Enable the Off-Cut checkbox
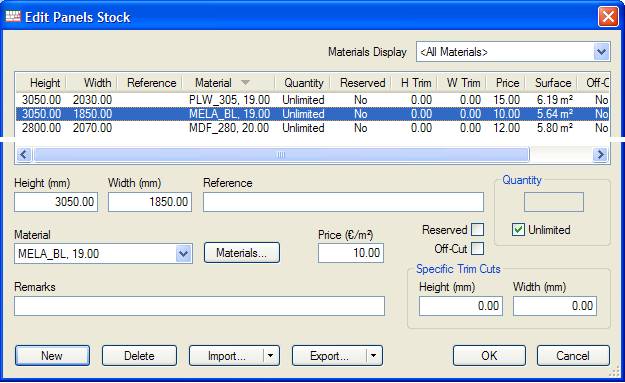Viewport: 625px width, 383px height. [x=477, y=249]
